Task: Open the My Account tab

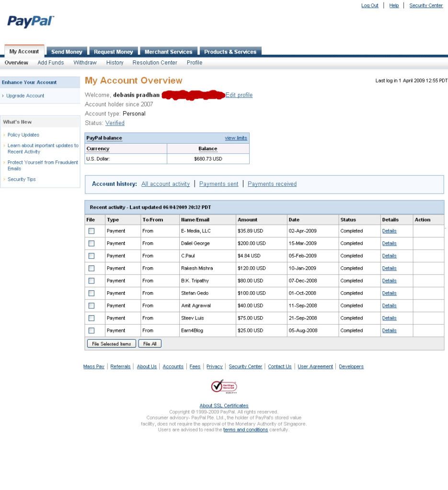Action: [x=24, y=51]
